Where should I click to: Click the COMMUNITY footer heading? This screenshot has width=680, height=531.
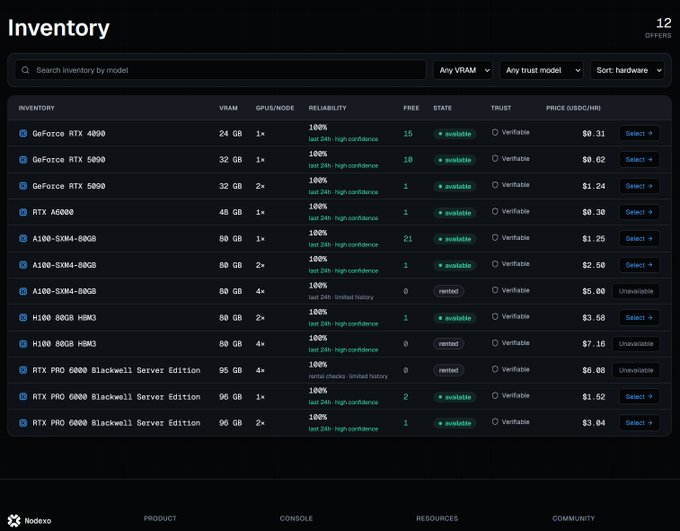point(573,518)
